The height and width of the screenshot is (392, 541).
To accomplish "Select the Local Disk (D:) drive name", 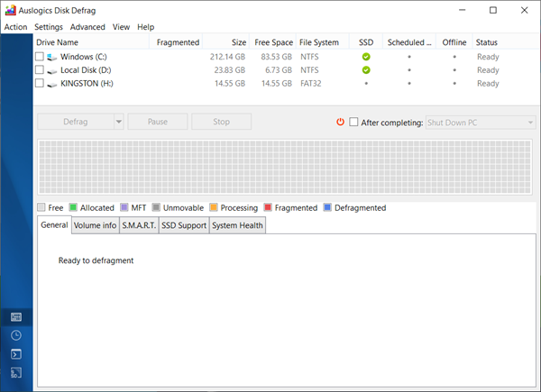I will pyautogui.click(x=86, y=70).
